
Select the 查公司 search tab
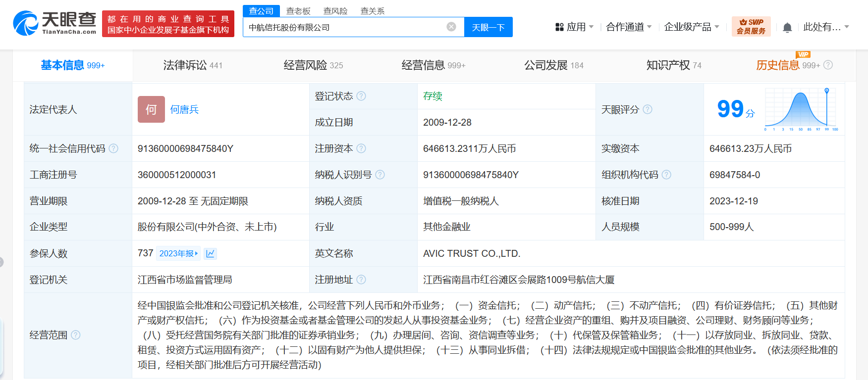tap(261, 11)
